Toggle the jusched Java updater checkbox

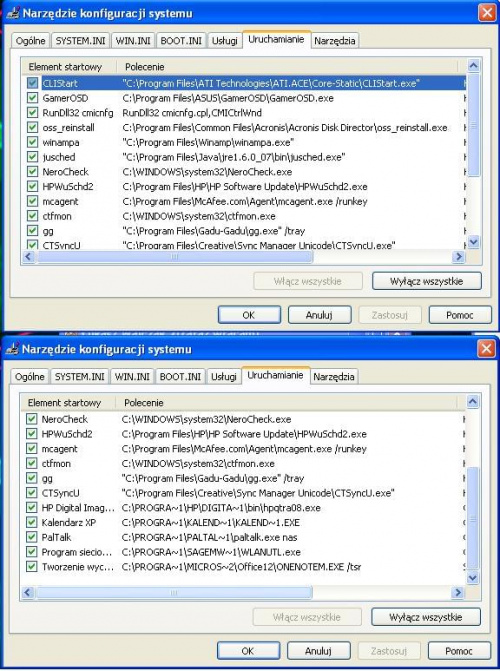pos(33,157)
